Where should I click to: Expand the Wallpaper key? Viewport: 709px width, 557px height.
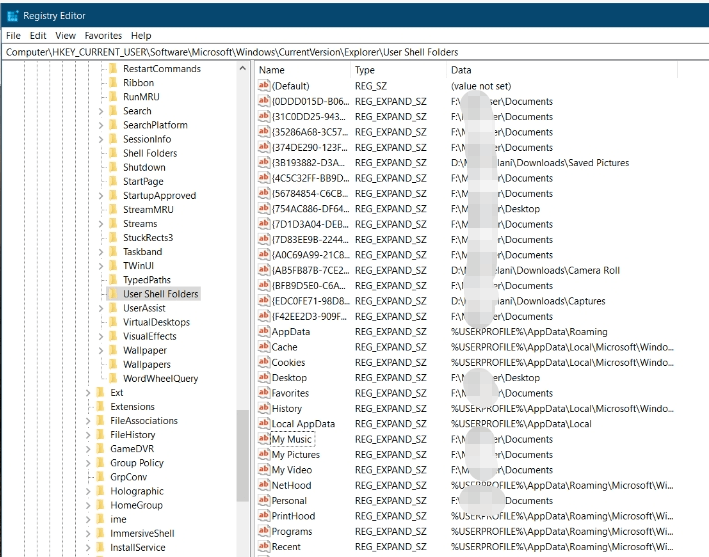point(101,350)
